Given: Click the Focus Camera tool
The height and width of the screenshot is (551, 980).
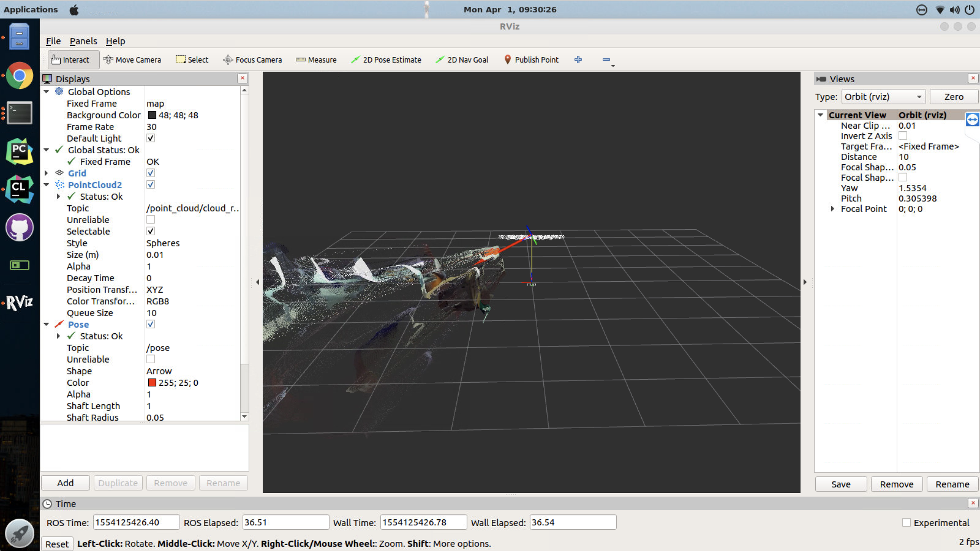Looking at the screenshot, I should pyautogui.click(x=252, y=60).
